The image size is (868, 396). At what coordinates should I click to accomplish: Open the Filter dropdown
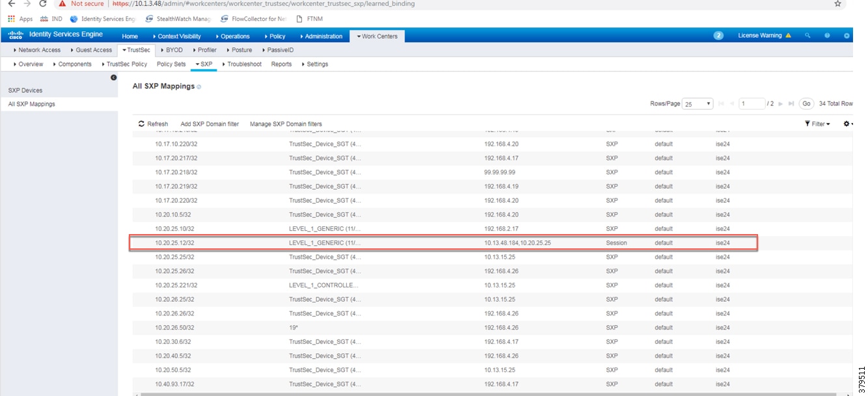[817, 124]
